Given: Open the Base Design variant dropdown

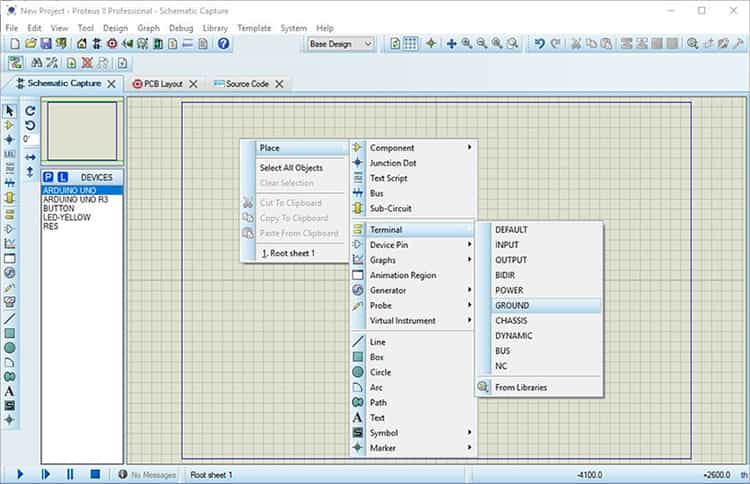Looking at the screenshot, I should (x=341, y=44).
